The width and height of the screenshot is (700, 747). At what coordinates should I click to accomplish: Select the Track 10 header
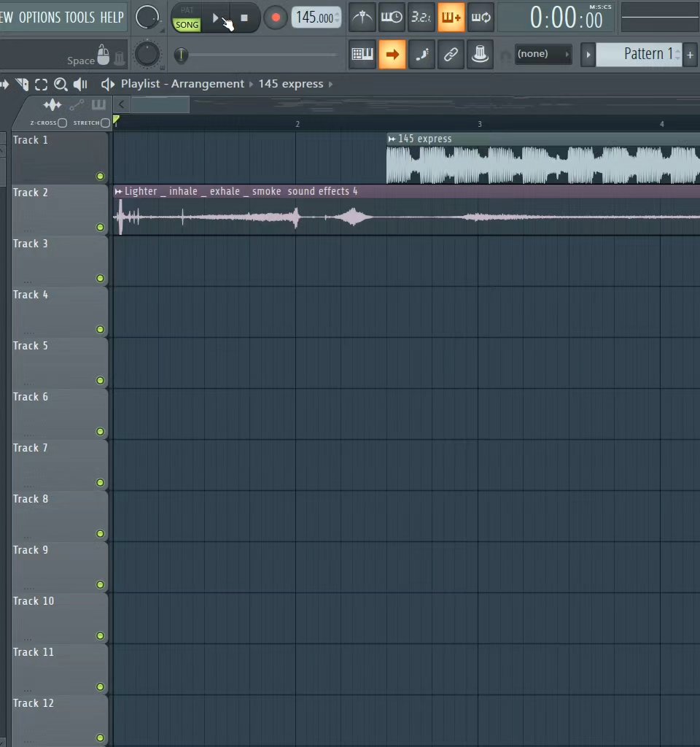[x=60, y=618]
